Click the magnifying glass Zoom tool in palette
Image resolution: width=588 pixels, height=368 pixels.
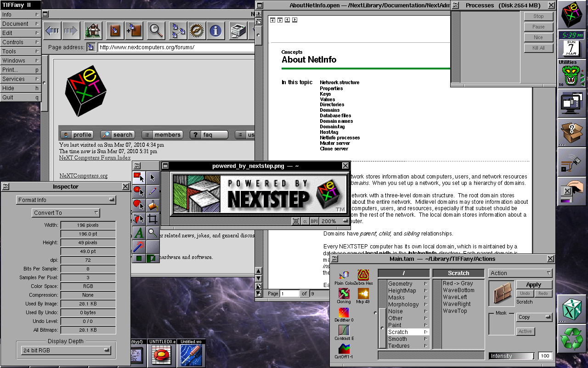click(x=153, y=233)
